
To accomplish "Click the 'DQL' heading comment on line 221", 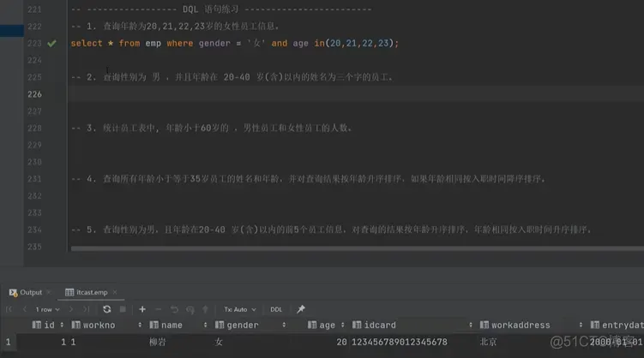I will click(221, 9).
